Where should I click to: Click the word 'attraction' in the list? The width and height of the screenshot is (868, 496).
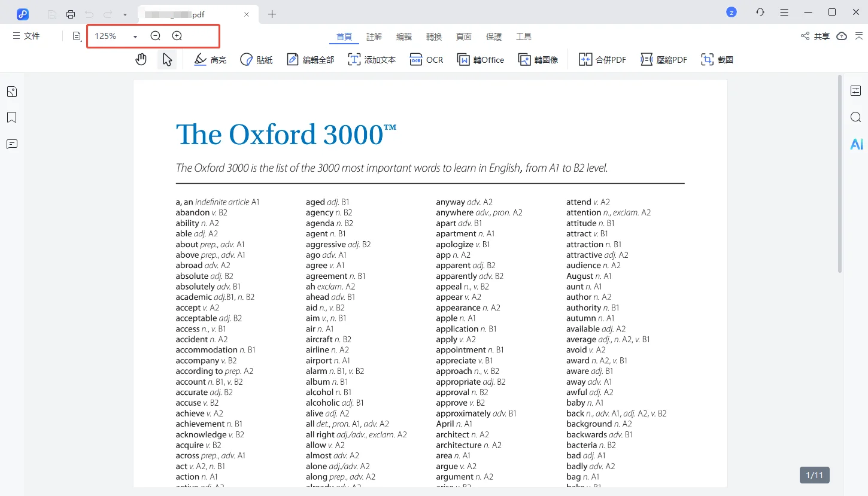585,244
